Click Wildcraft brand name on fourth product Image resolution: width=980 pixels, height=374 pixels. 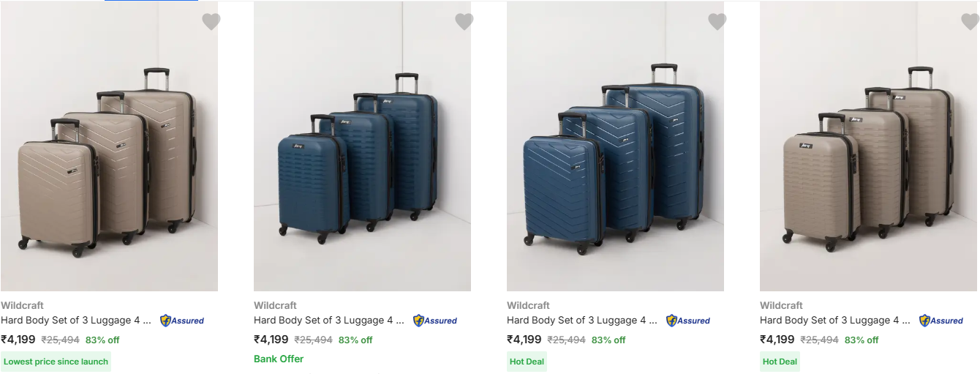(781, 305)
